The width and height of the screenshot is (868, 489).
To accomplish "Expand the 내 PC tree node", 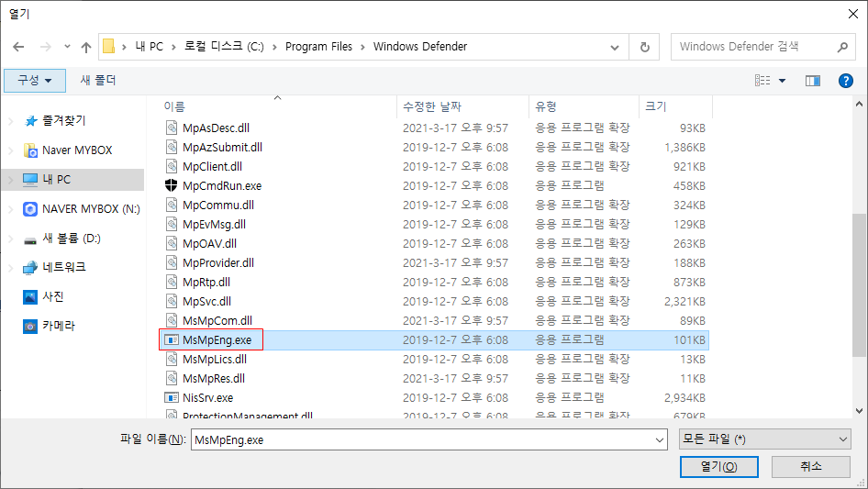I will point(10,180).
